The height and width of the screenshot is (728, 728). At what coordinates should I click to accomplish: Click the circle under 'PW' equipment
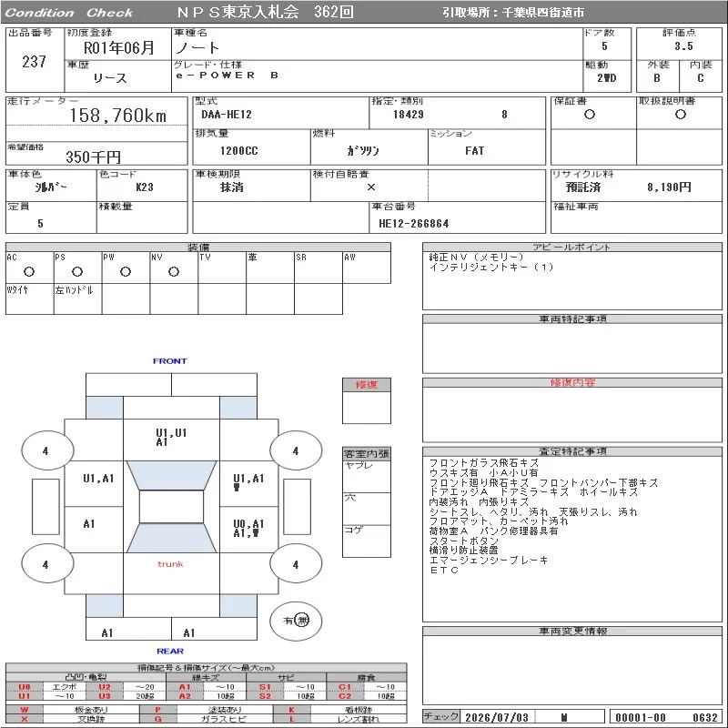(x=126, y=271)
